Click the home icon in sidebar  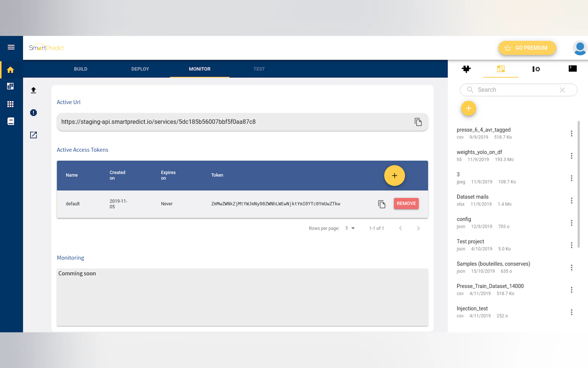[10, 70]
